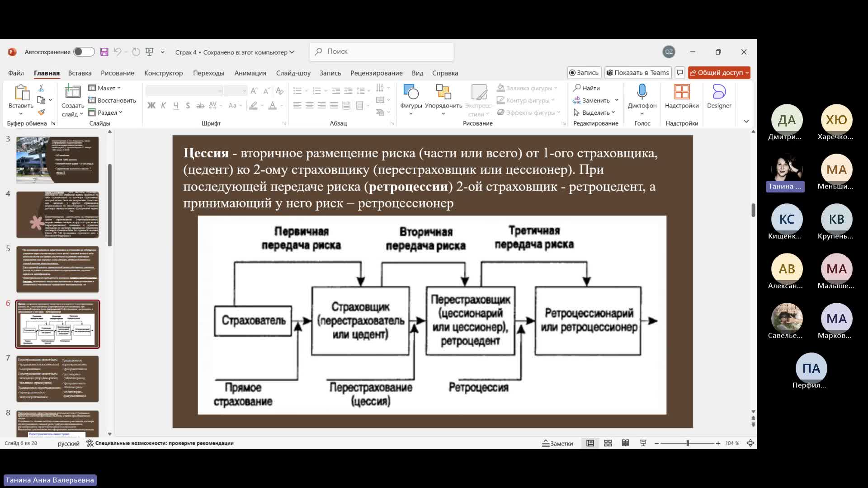Toggle center text alignment

(310, 105)
